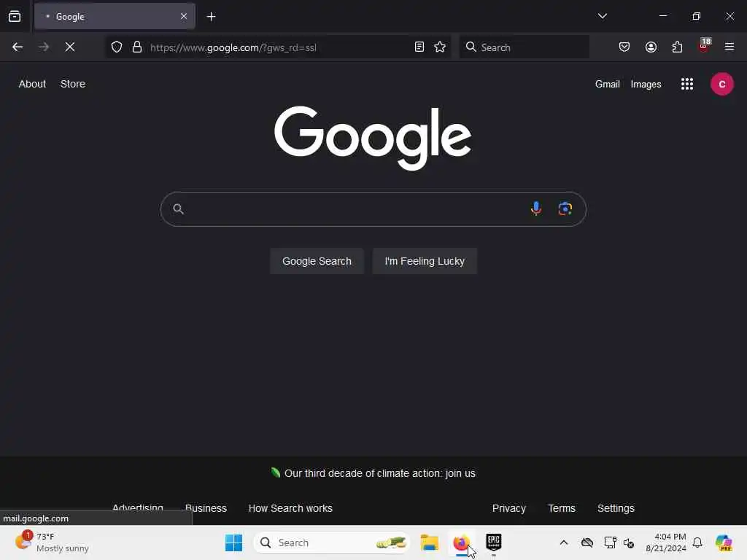
Task: Search by image with Google Lens
Action: coord(565,209)
